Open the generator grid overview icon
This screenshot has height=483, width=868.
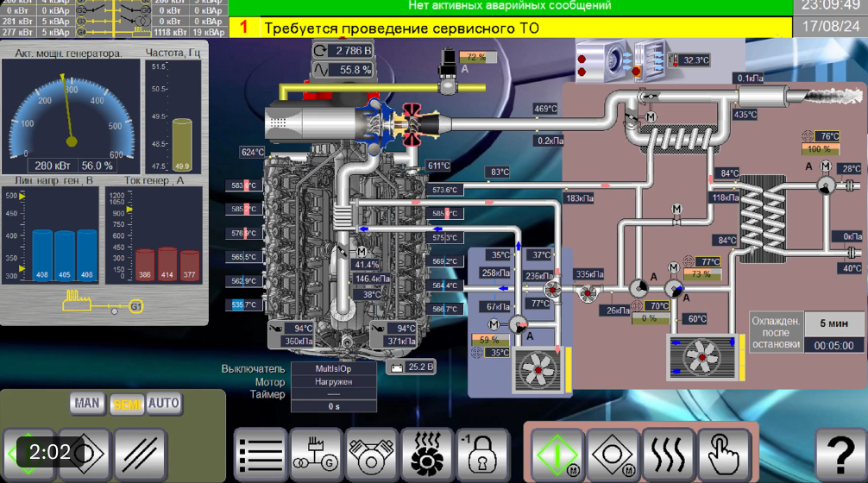316,455
